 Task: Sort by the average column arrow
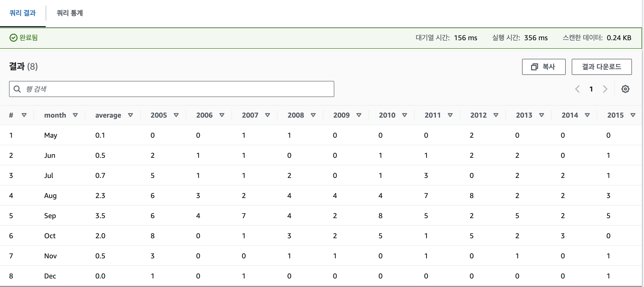tap(131, 115)
